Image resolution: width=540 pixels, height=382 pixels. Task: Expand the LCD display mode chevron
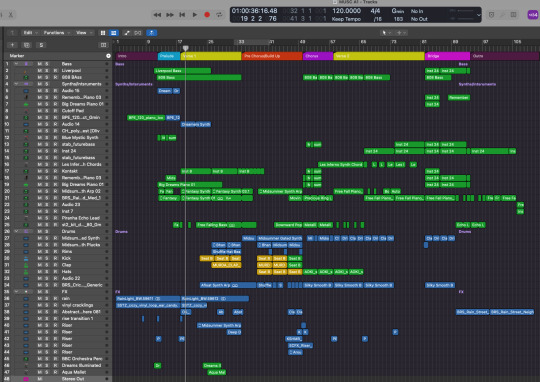coord(479,15)
